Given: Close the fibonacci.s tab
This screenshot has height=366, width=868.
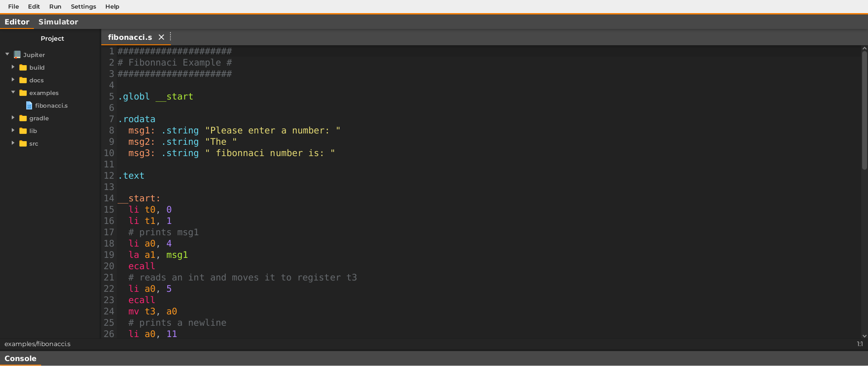Looking at the screenshot, I should pyautogui.click(x=161, y=37).
